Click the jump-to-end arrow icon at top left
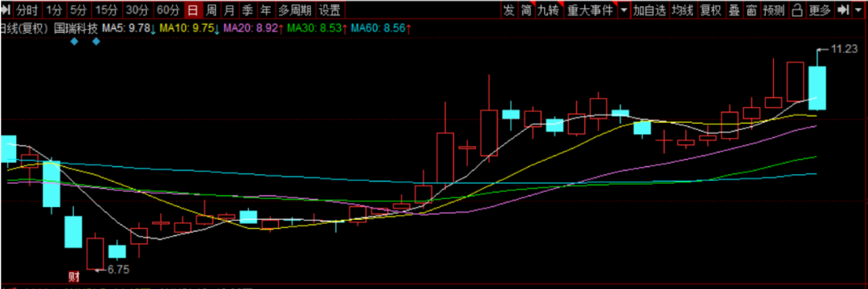868x289 pixels. (6, 10)
